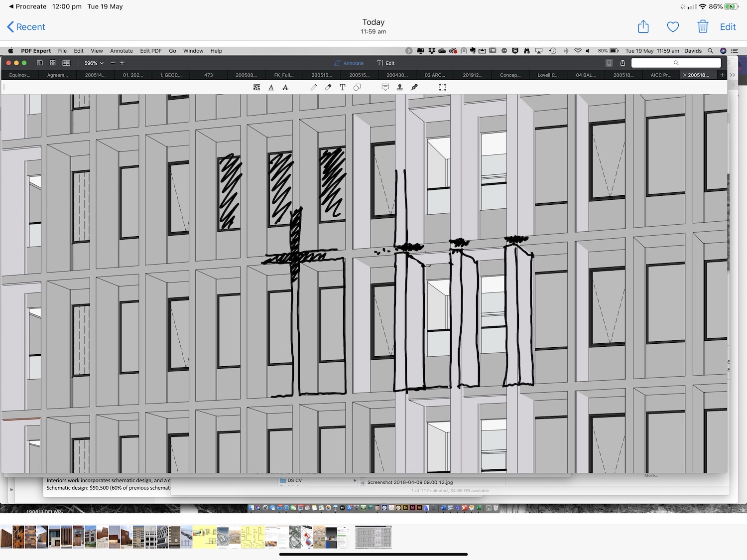Open the 596% zoom level dropdown

(94, 63)
